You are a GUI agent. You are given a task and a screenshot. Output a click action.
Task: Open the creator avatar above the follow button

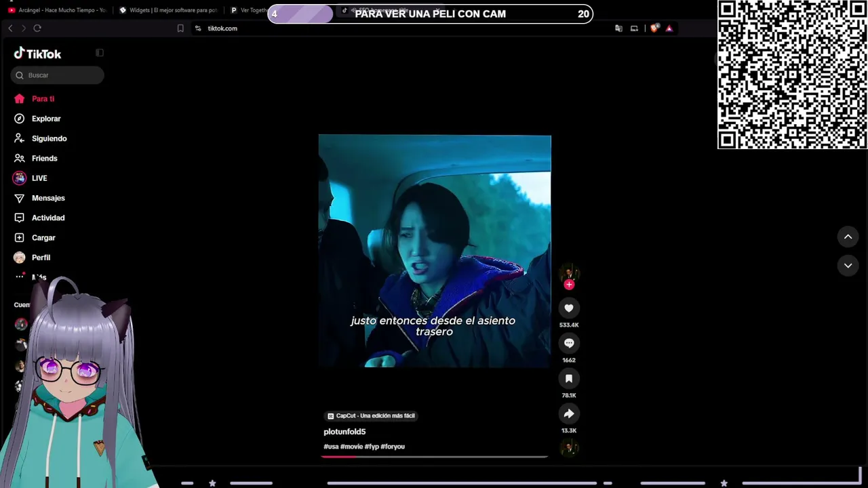pos(569,272)
